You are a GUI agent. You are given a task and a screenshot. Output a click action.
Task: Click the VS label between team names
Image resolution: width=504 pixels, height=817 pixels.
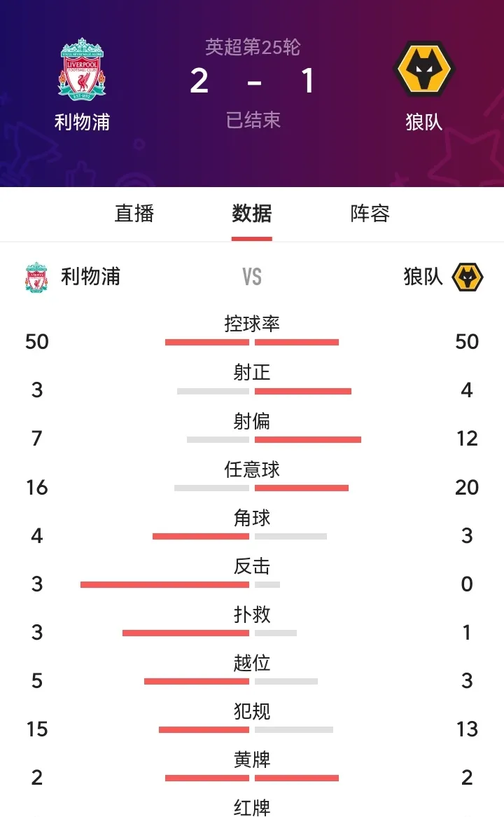[252, 277]
